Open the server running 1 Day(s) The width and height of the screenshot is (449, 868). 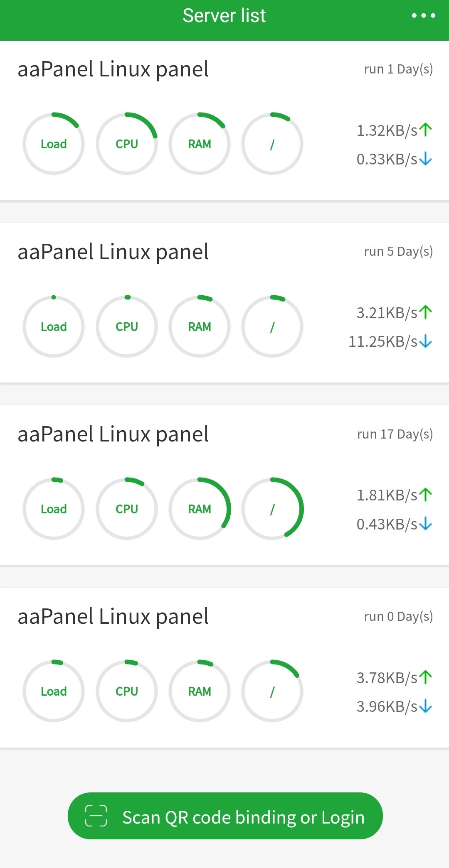point(113,69)
